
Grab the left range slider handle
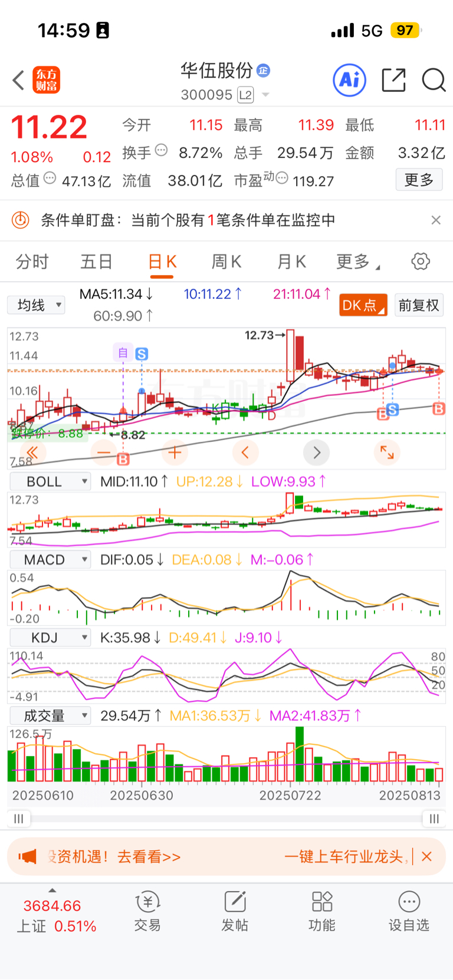click(19, 819)
